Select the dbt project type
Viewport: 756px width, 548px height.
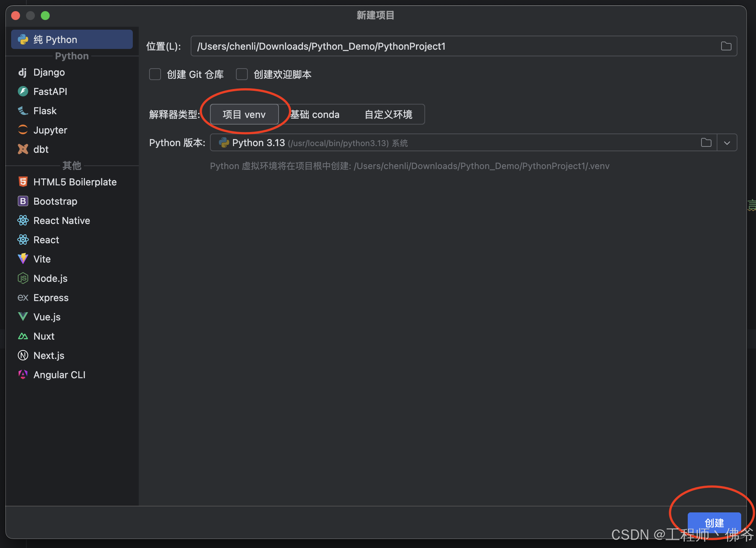(41, 149)
